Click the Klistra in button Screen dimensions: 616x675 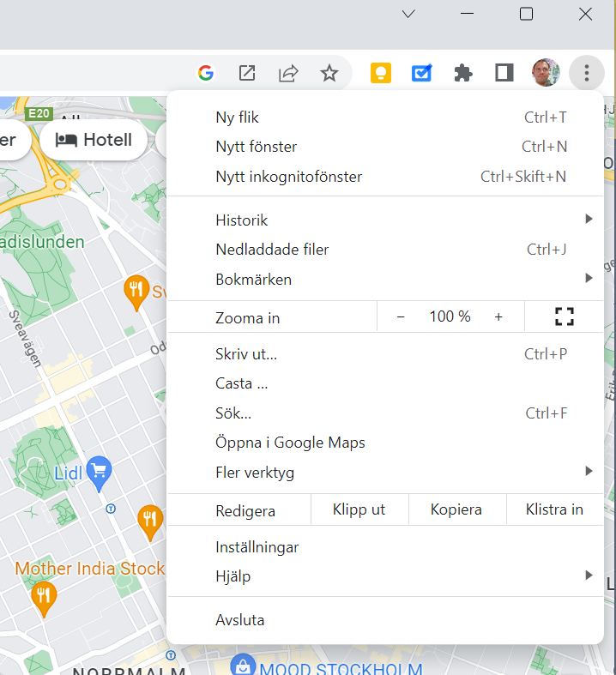click(554, 509)
